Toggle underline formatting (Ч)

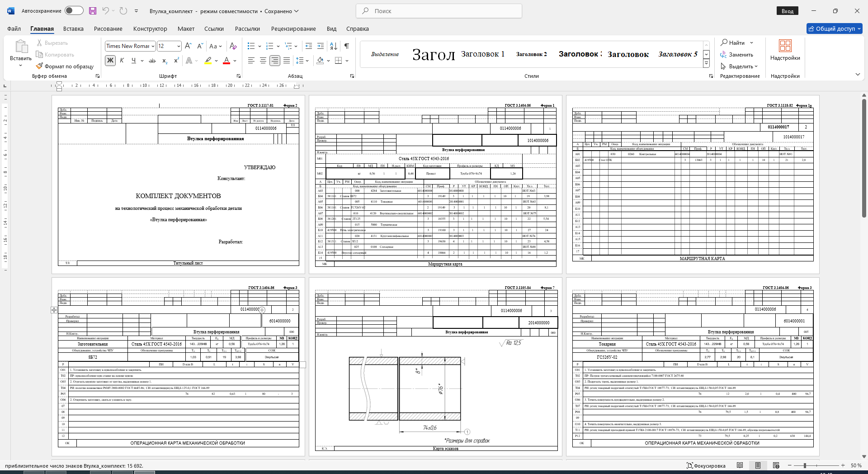[133, 61]
